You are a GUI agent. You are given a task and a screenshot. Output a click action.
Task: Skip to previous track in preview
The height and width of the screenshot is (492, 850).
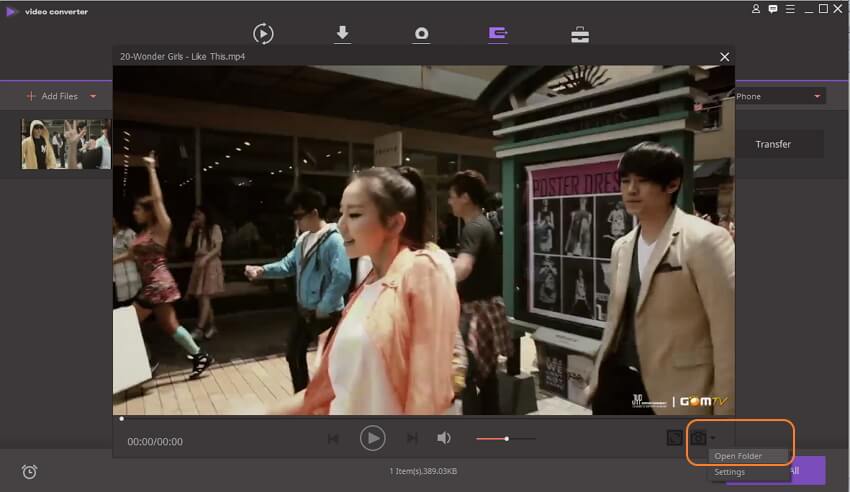tap(333, 438)
